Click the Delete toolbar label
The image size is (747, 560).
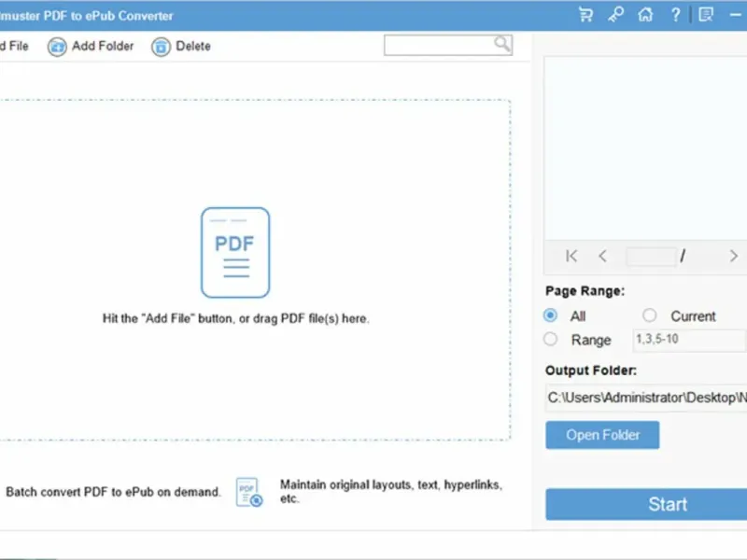[x=193, y=46]
